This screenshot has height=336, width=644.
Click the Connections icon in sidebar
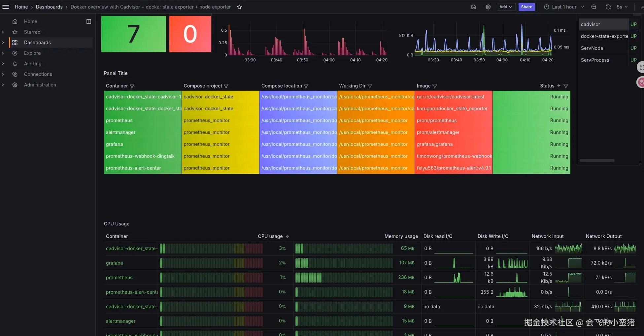[x=15, y=74]
